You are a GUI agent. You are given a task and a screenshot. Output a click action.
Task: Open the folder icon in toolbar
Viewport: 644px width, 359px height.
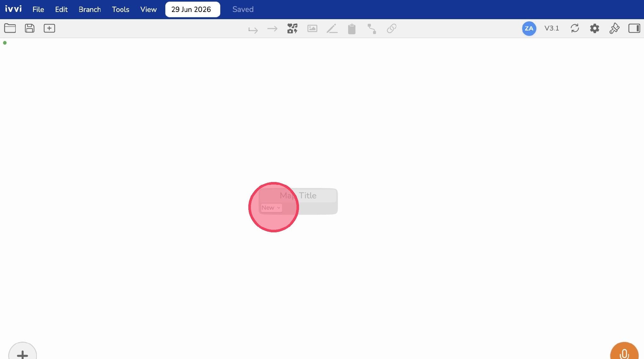point(10,28)
